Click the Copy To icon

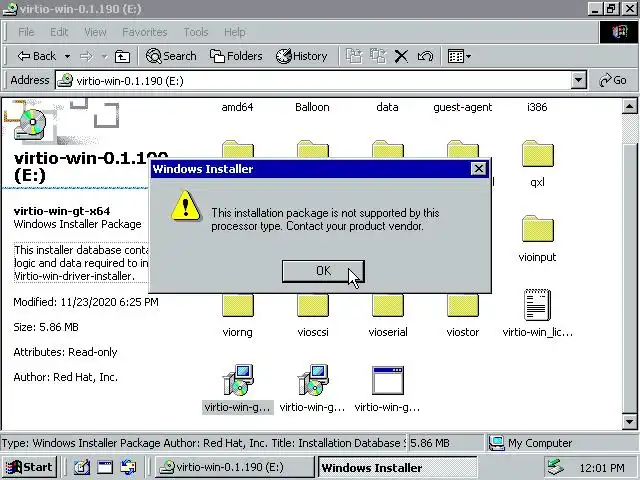(x=378, y=56)
